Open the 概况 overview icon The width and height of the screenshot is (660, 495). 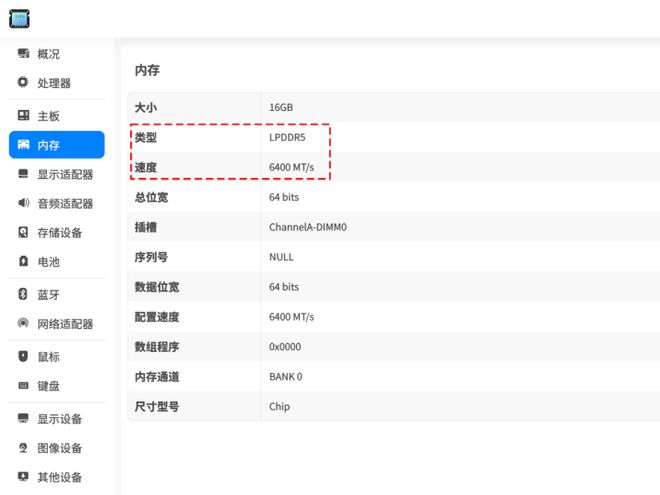coord(23,53)
